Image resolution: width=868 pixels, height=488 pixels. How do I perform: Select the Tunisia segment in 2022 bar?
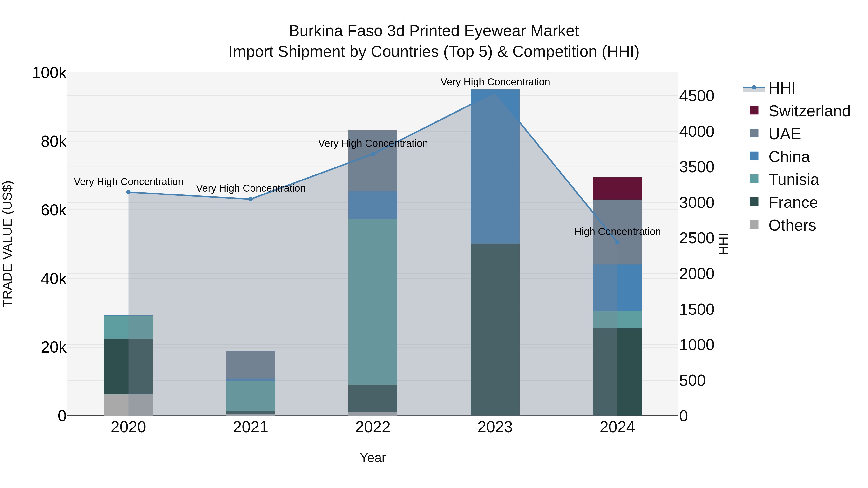click(x=373, y=302)
